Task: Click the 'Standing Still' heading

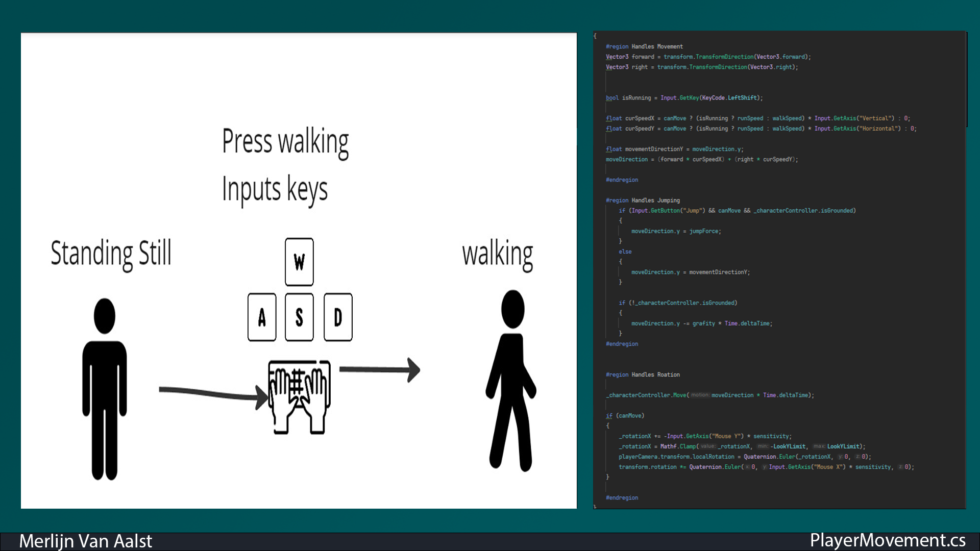Action: click(x=111, y=254)
